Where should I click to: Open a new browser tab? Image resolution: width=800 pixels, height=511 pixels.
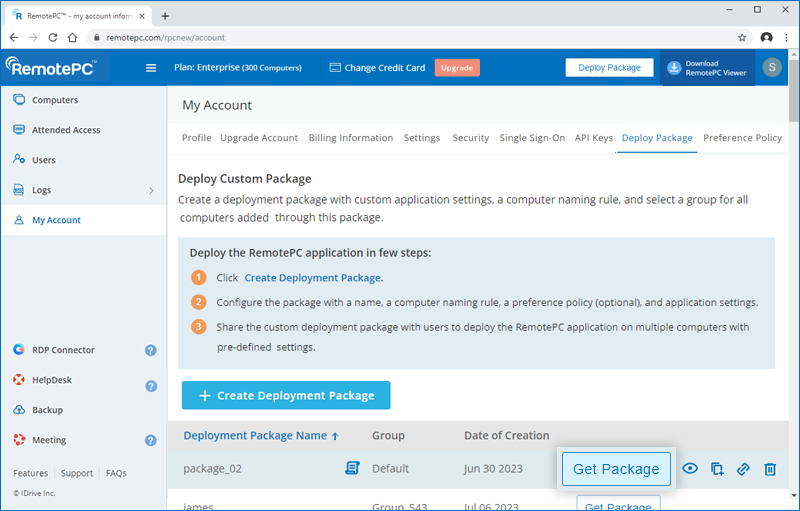(165, 16)
